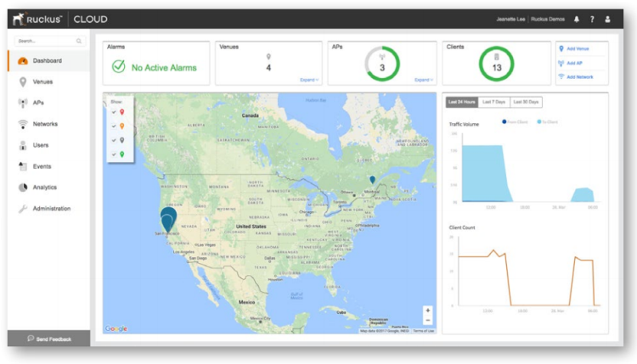Click the APs antenna icon in sidebar
Screen dimensions: 637x364
22,103
